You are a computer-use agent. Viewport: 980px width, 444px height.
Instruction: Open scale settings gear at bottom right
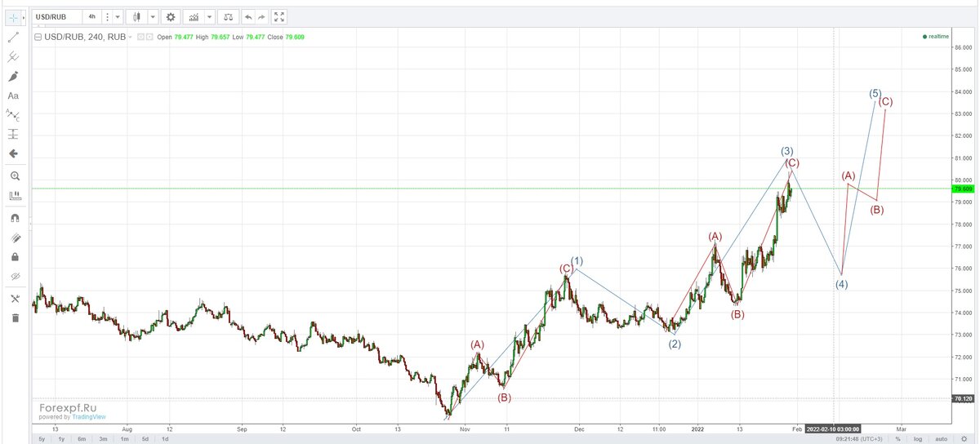click(x=964, y=439)
